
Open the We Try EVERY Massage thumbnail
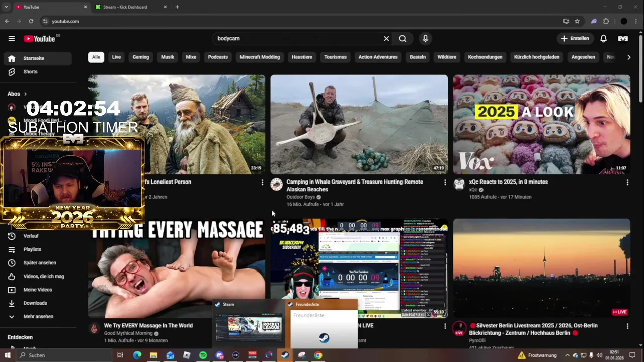pyautogui.click(x=177, y=268)
